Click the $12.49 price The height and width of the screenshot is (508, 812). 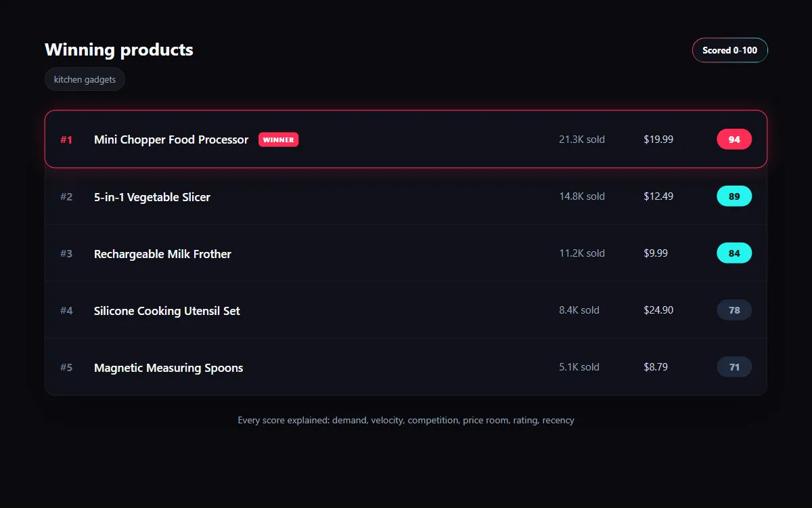(x=658, y=196)
